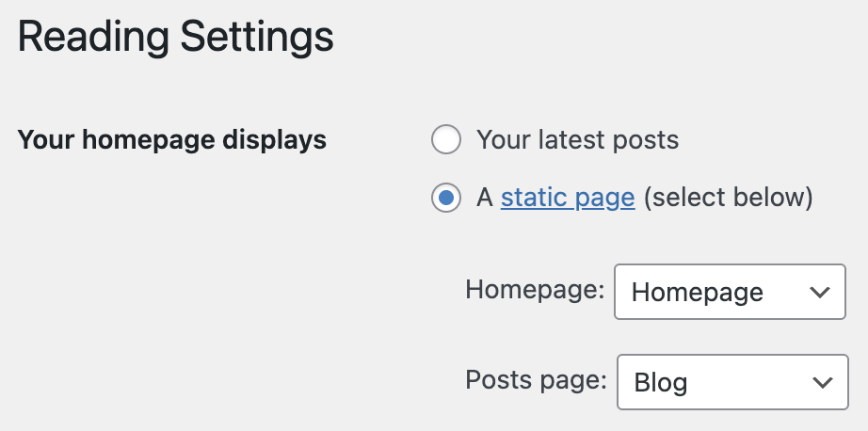Click the "Posts page:" field label
The width and height of the screenshot is (868, 431).
click(x=537, y=380)
